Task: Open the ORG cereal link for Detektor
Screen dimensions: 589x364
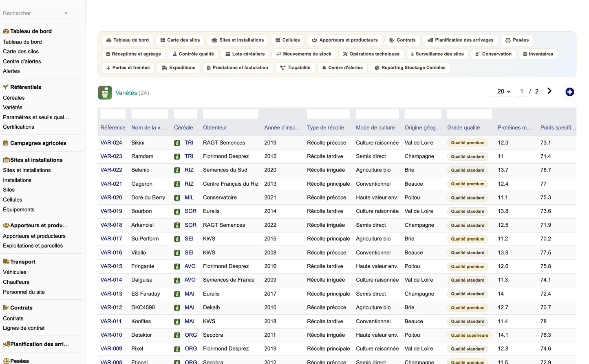Action: tap(191, 335)
